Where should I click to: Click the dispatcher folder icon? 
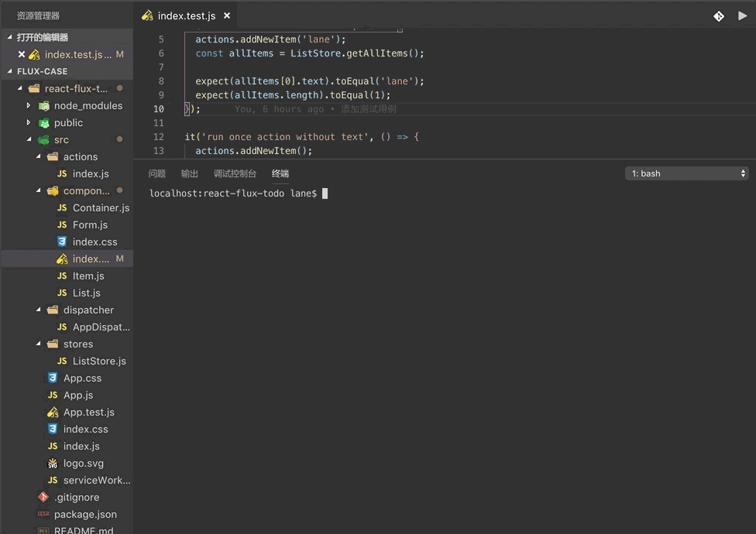point(53,310)
